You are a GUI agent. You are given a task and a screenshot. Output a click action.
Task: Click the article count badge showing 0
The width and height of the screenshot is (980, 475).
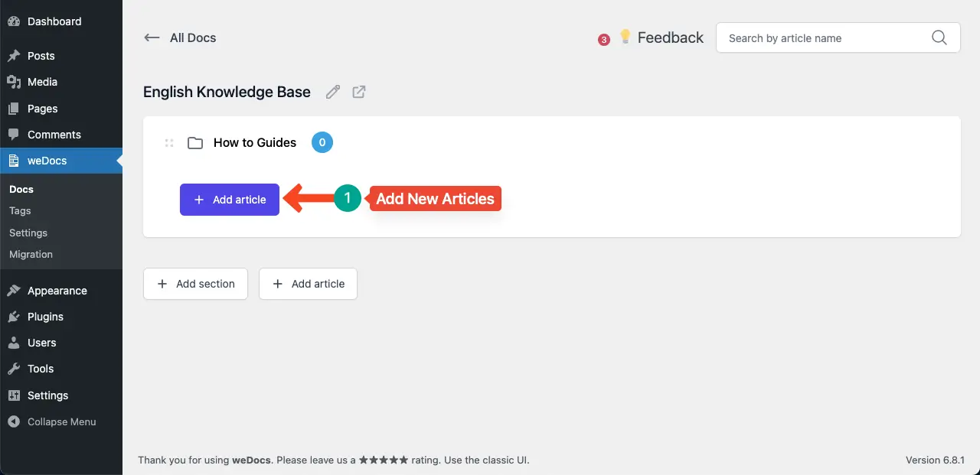coord(322,142)
